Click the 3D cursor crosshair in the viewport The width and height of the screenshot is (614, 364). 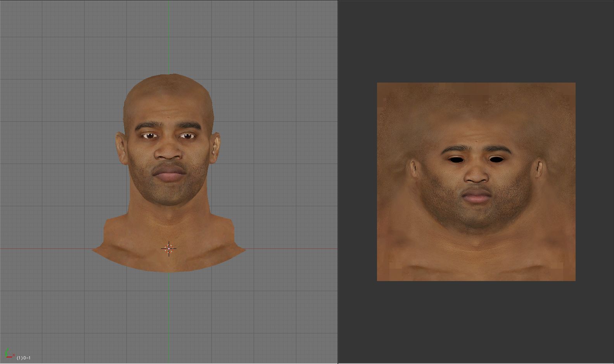coord(169,248)
